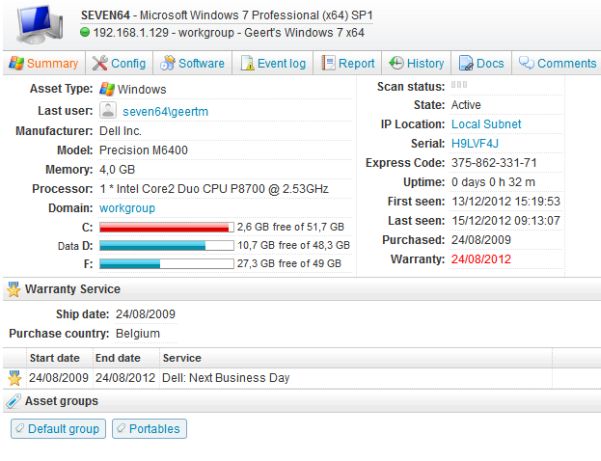Click the Asset groups paperclip icon
Viewport: 601px width, 461px height.
(x=13, y=401)
